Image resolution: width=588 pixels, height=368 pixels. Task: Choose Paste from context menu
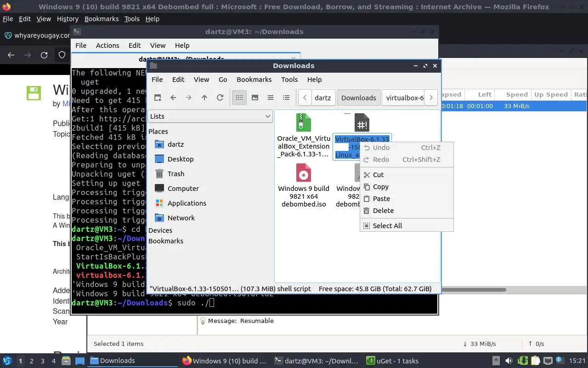(407, 199)
